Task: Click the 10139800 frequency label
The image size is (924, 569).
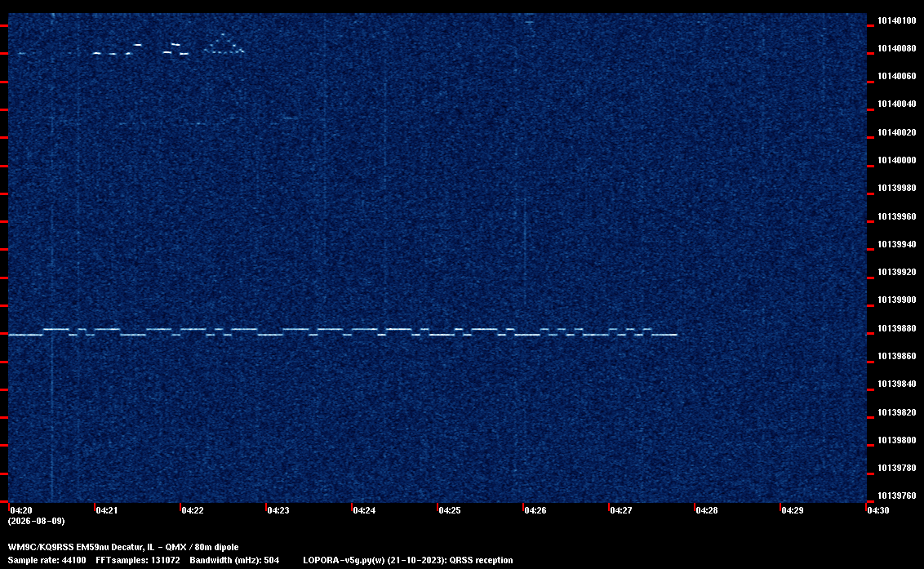Action: (896, 440)
